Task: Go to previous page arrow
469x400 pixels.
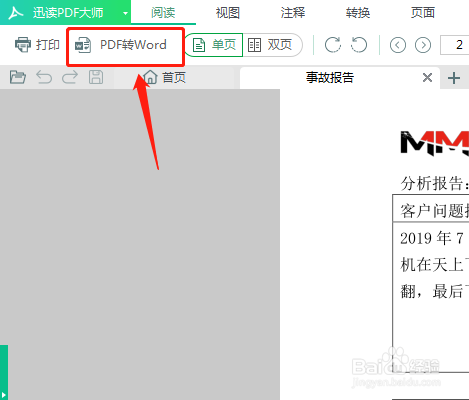Action: (x=398, y=45)
